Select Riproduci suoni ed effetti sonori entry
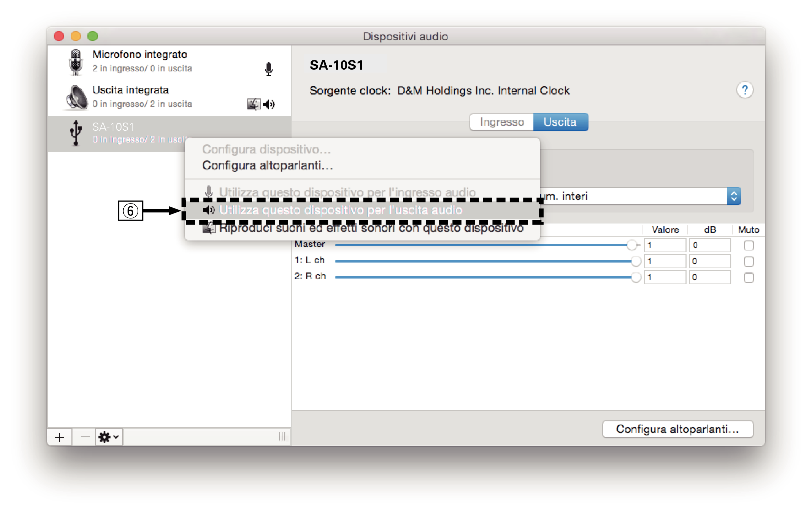This screenshot has width=812, height=513. (362, 228)
